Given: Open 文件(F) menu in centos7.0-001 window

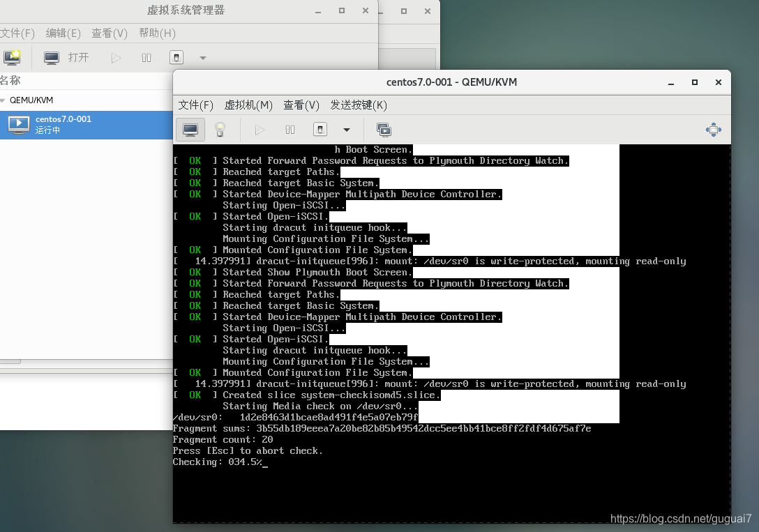Looking at the screenshot, I should pos(195,105).
